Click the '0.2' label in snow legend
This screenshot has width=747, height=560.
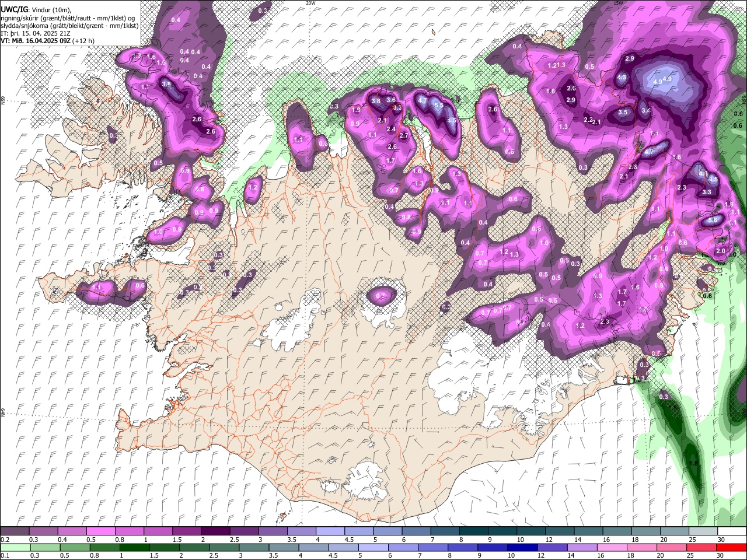coord(4,540)
